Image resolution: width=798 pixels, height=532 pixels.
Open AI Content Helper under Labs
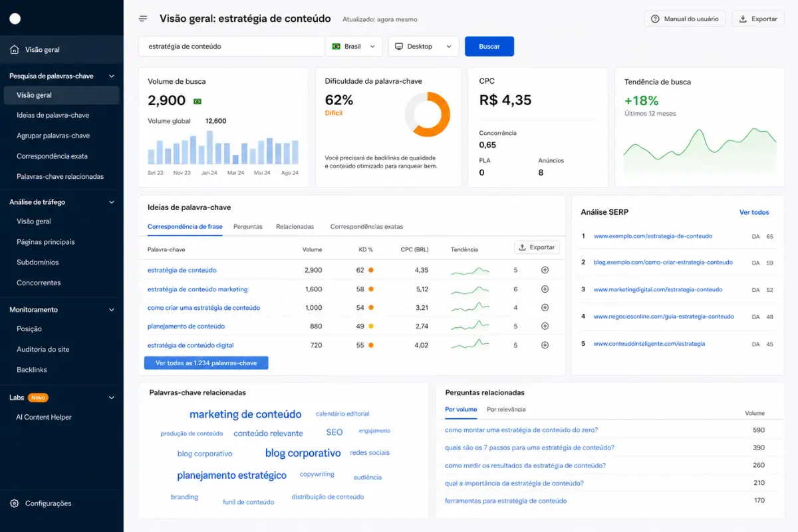pyautogui.click(x=44, y=418)
